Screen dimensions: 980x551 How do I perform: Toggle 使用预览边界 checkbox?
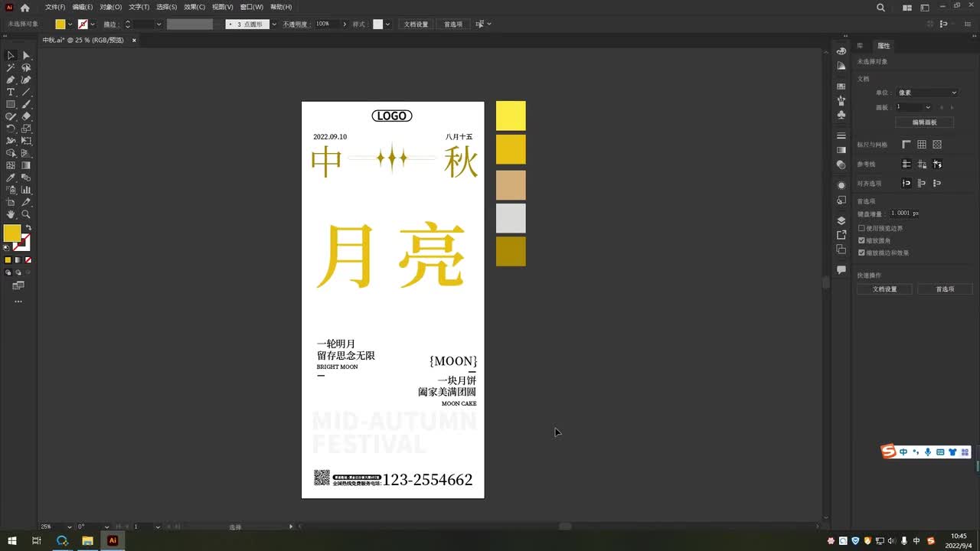coord(861,228)
